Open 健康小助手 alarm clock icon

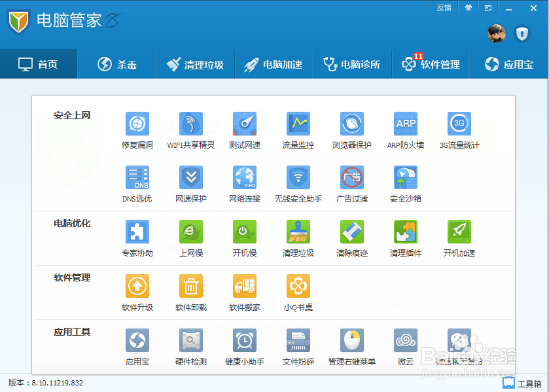click(x=244, y=340)
